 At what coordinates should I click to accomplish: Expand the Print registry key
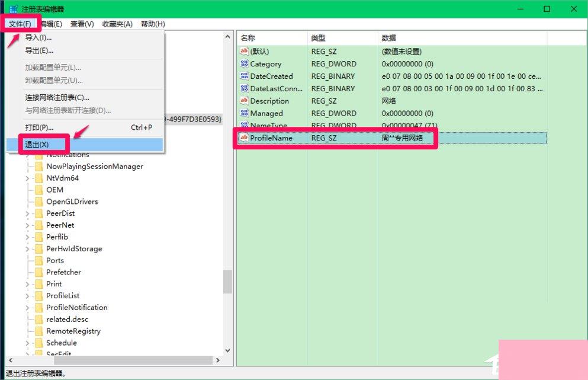27,283
